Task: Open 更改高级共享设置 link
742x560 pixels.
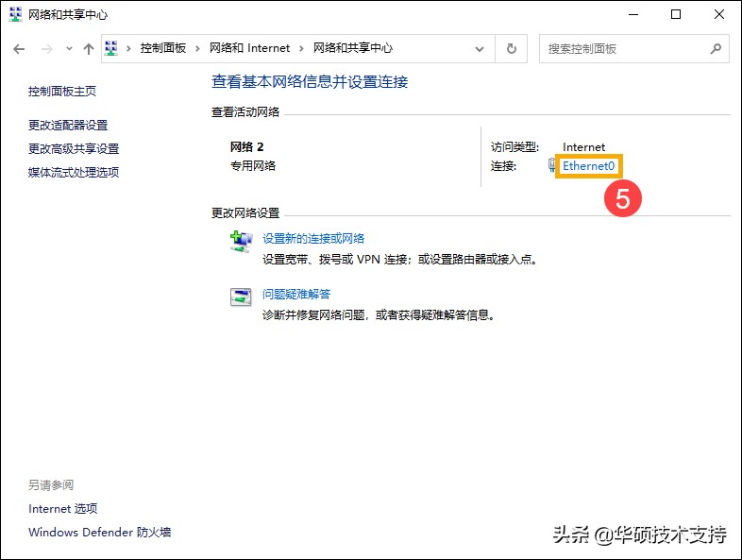Action: [x=74, y=149]
